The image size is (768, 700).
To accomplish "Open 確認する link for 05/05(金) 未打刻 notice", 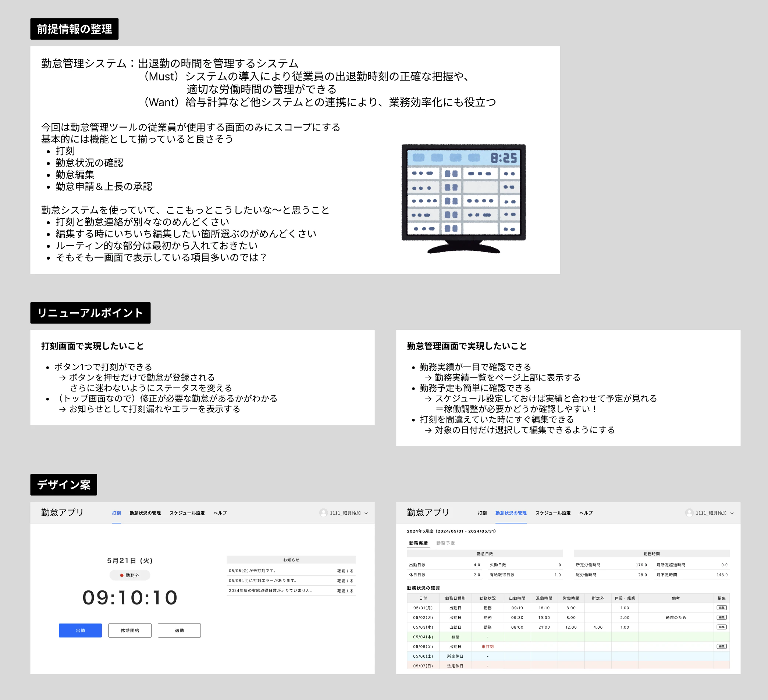I will [x=345, y=571].
